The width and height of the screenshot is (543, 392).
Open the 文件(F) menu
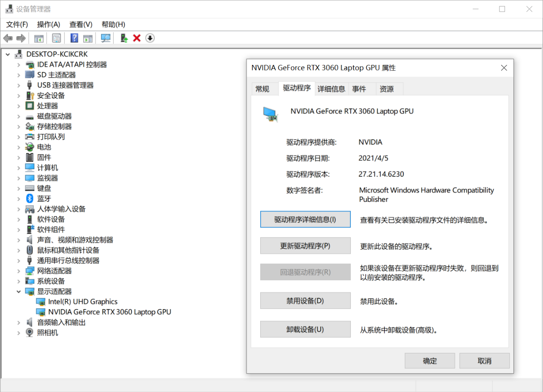(17, 24)
